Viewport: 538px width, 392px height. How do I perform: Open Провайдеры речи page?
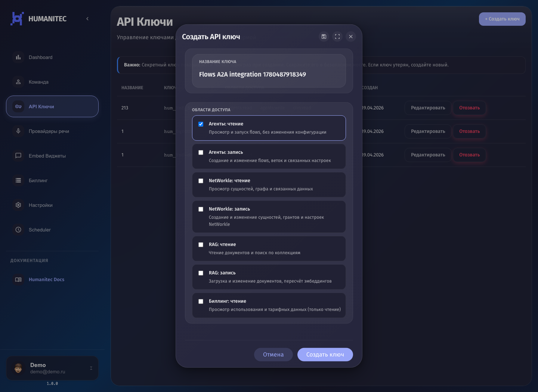52,131
